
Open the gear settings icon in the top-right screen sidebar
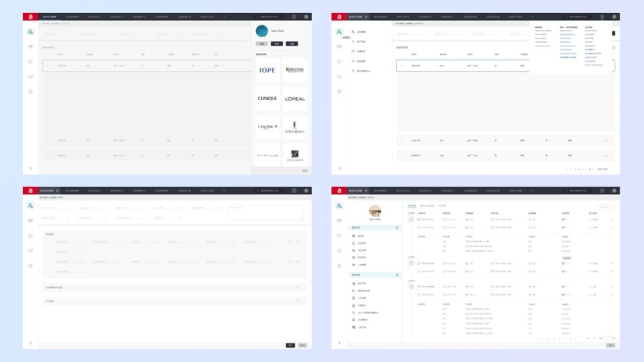pyautogui.click(x=339, y=92)
